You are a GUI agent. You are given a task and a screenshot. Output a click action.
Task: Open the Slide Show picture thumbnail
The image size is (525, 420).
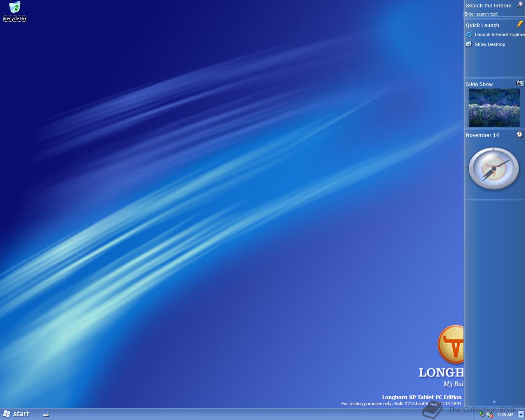(494, 108)
